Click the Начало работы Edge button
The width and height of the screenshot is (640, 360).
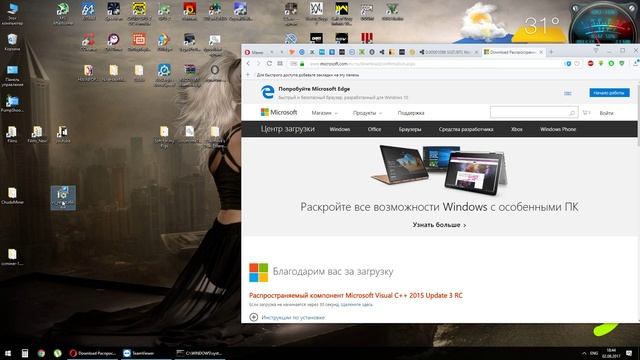(x=609, y=93)
